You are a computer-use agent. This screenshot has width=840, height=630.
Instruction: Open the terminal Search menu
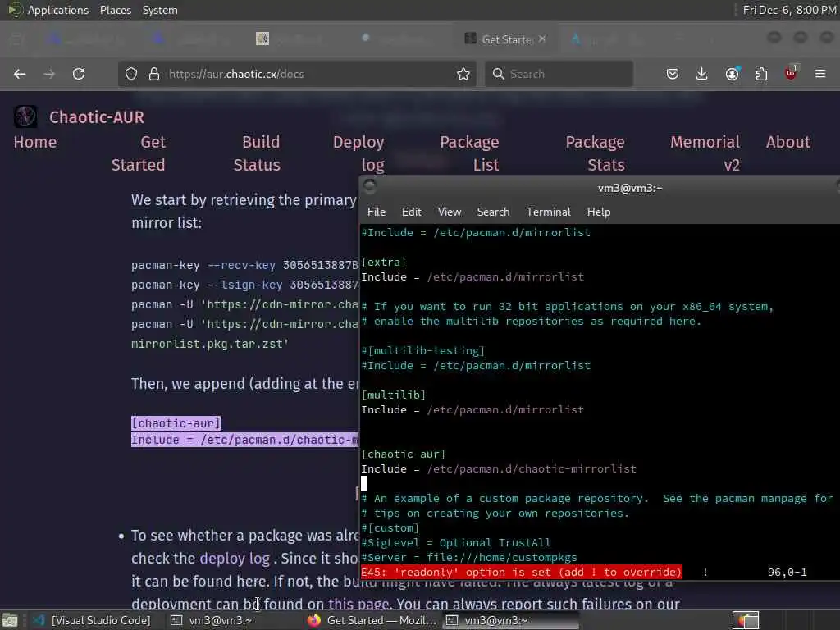pos(493,212)
